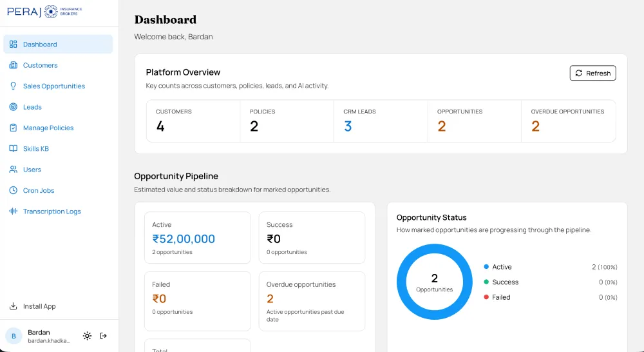
Task: Click the Transcription Logs waveform icon
Action: (x=13, y=211)
